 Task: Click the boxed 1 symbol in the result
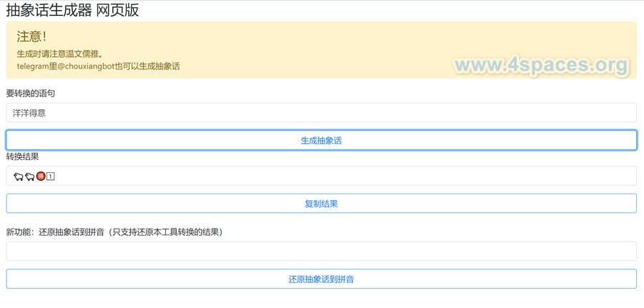51,176
